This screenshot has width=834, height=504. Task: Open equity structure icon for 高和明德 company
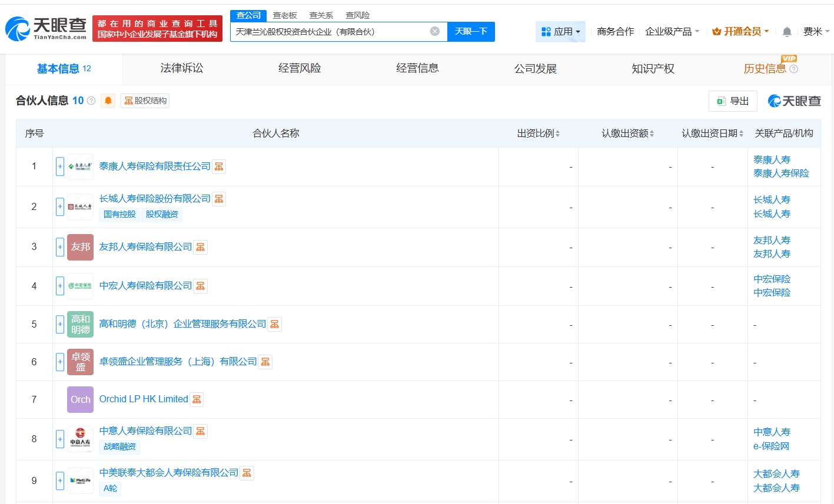coord(274,324)
